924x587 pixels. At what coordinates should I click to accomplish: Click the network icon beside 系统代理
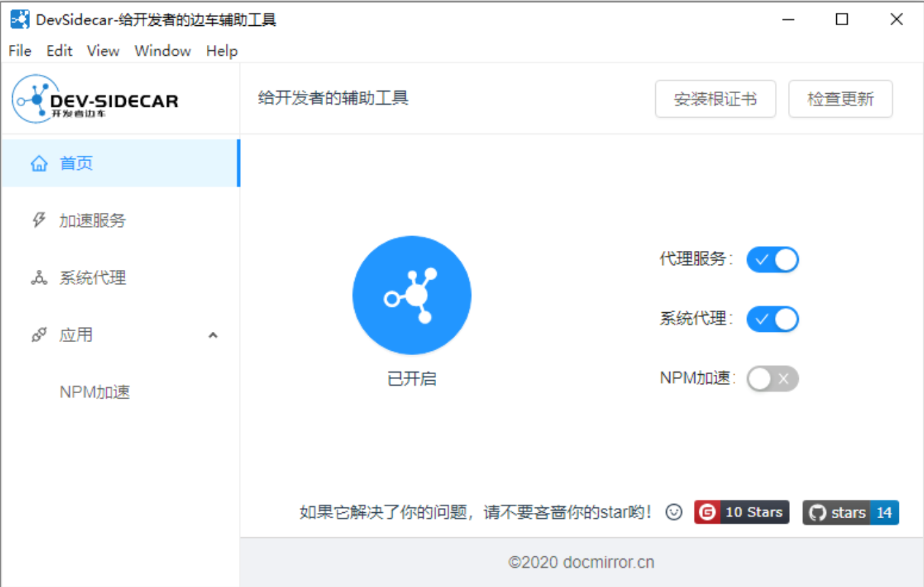39,278
